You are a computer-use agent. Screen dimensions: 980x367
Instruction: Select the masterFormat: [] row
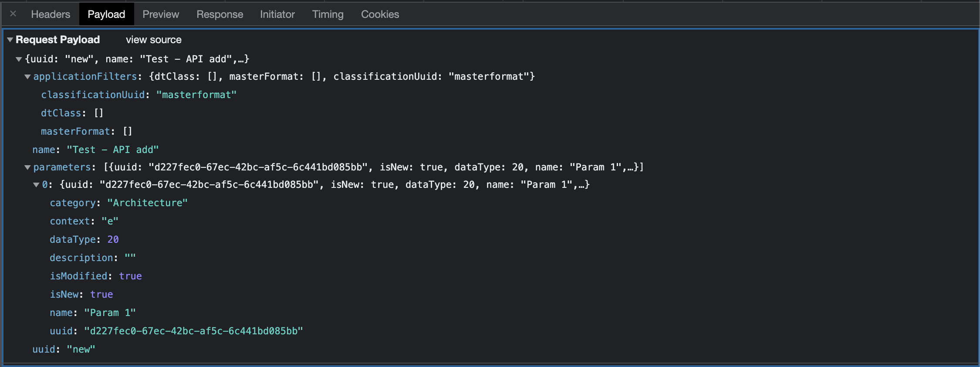point(86,131)
